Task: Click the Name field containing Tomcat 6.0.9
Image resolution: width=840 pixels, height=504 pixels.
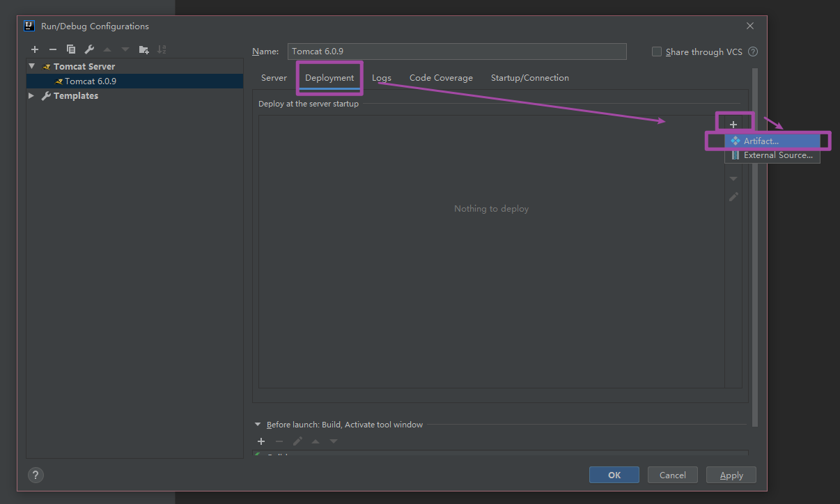Action: click(x=457, y=52)
